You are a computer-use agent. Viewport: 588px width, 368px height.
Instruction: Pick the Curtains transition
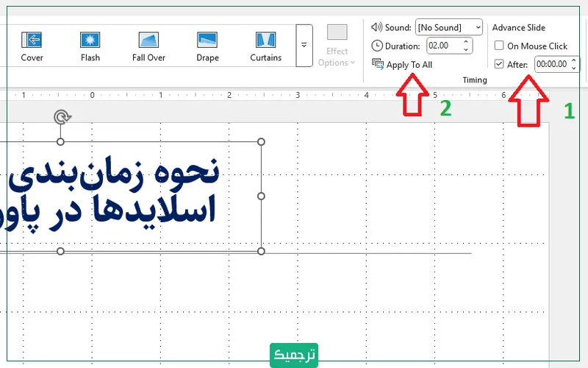tap(266, 46)
